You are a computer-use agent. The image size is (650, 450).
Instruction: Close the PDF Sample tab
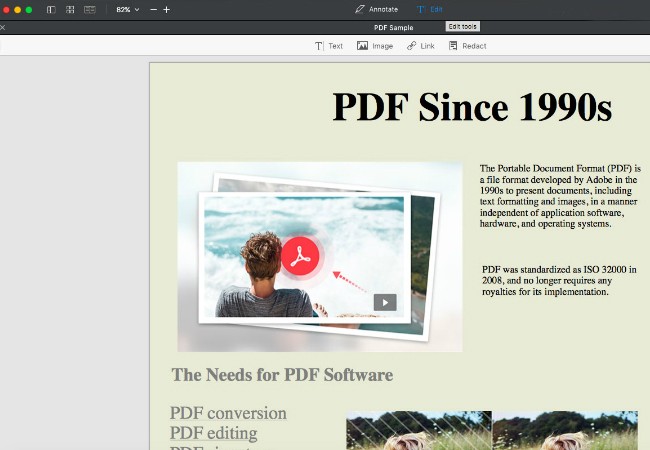click(x=2, y=28)
